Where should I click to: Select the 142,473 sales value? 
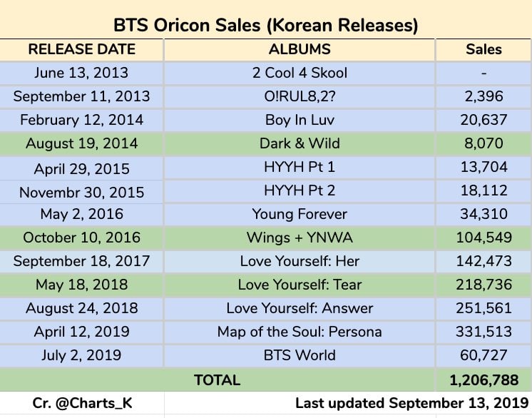click(484, 261)
